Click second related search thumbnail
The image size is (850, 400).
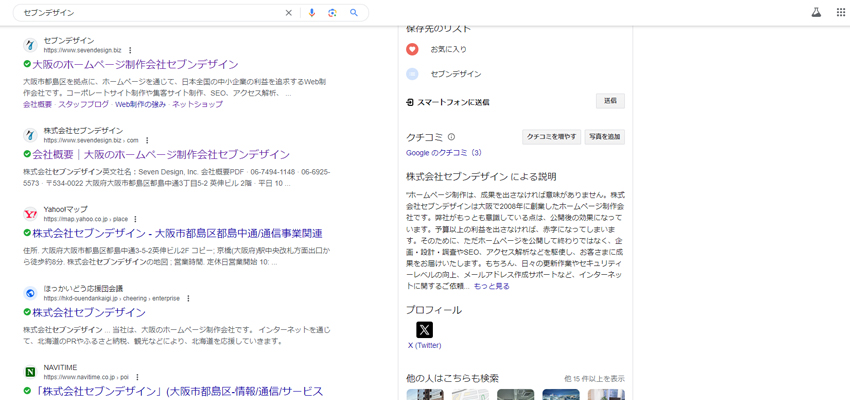coord(471,395)
